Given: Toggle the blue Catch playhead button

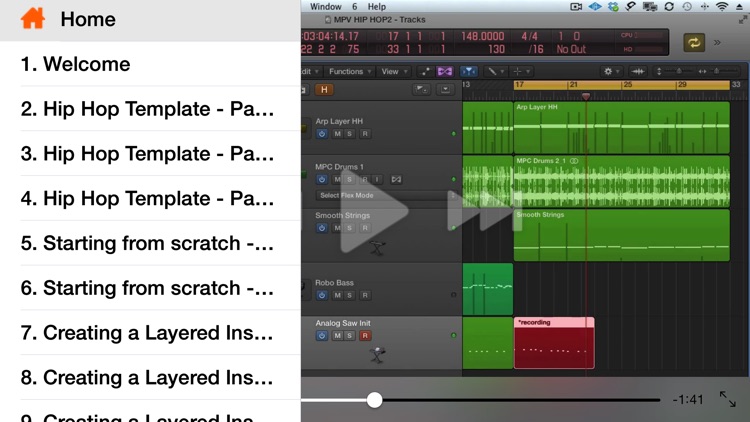Looking at the screenshot, I should pyautogui.click(x=469, y=71).
